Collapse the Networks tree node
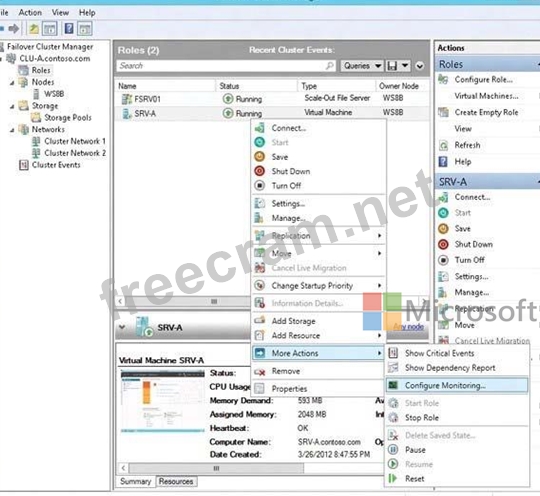 (12, 130)
